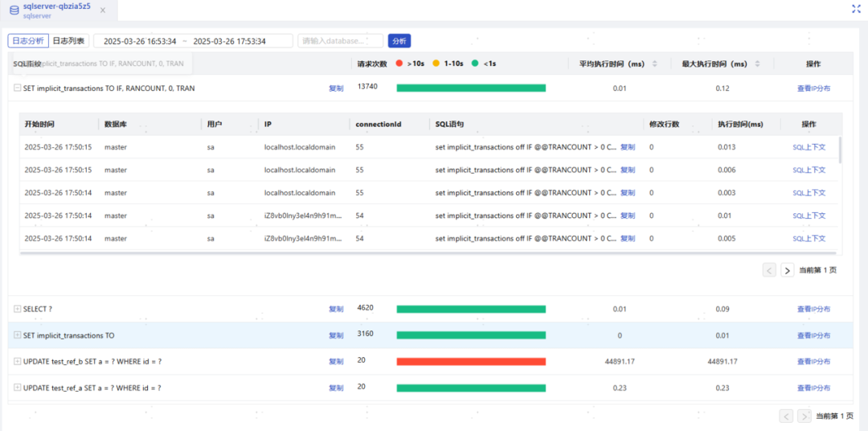Expand the UPDATE test_ref_a row

(17, 388)
